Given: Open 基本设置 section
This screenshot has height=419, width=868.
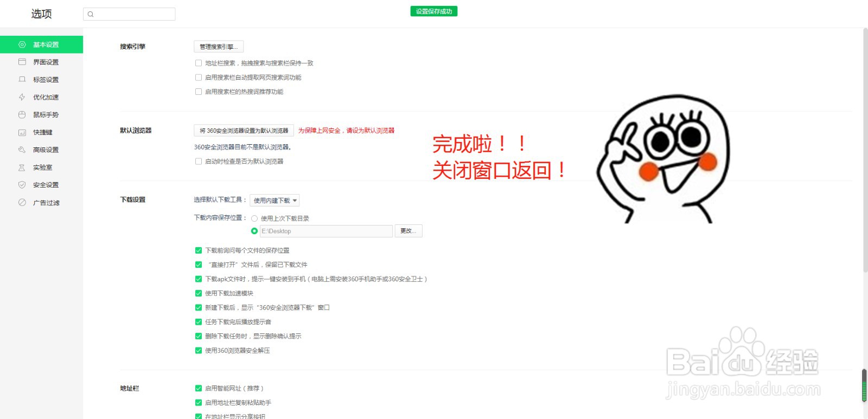Looking at the screenshot, I should pos(41,44).
